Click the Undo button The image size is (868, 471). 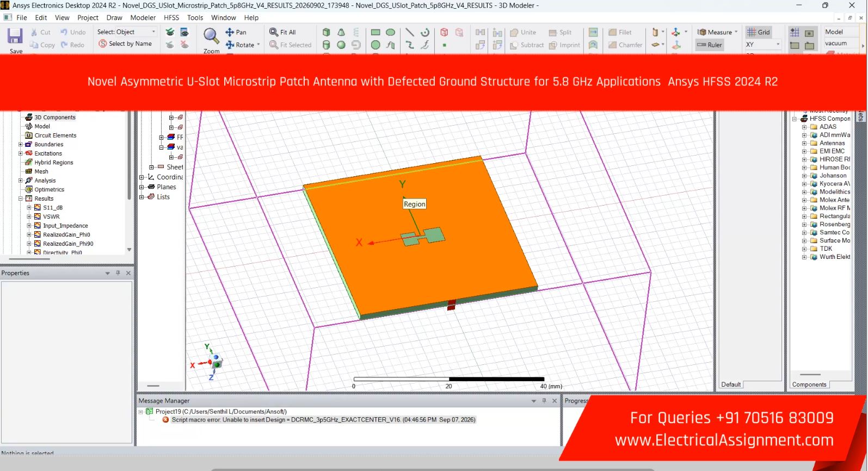pyautogui.click(x=73, y=32)
